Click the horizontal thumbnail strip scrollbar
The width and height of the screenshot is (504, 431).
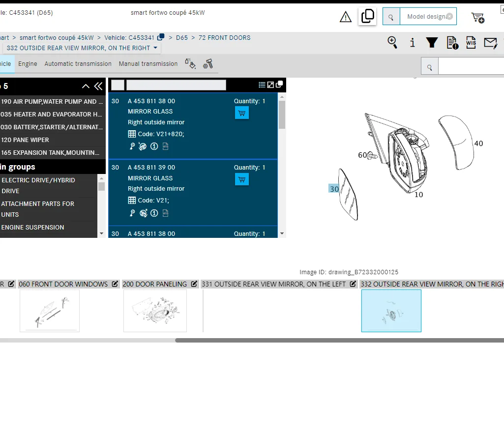tap(339, 341)
